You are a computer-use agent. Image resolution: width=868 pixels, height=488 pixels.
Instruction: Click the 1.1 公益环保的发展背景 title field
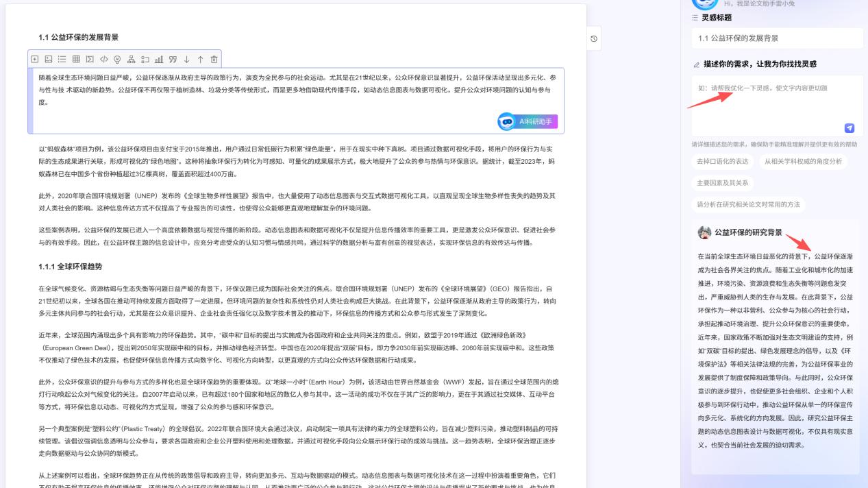click(x=777, y=38)
